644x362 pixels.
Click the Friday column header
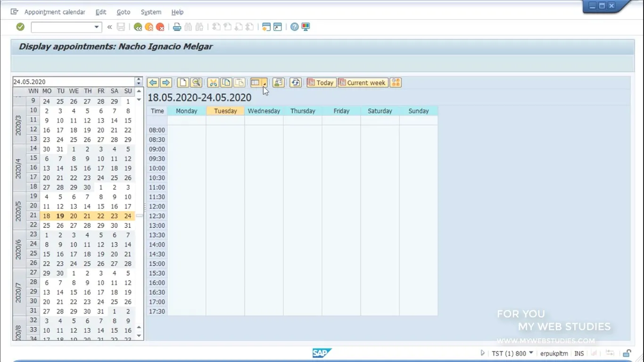[341, 111]
